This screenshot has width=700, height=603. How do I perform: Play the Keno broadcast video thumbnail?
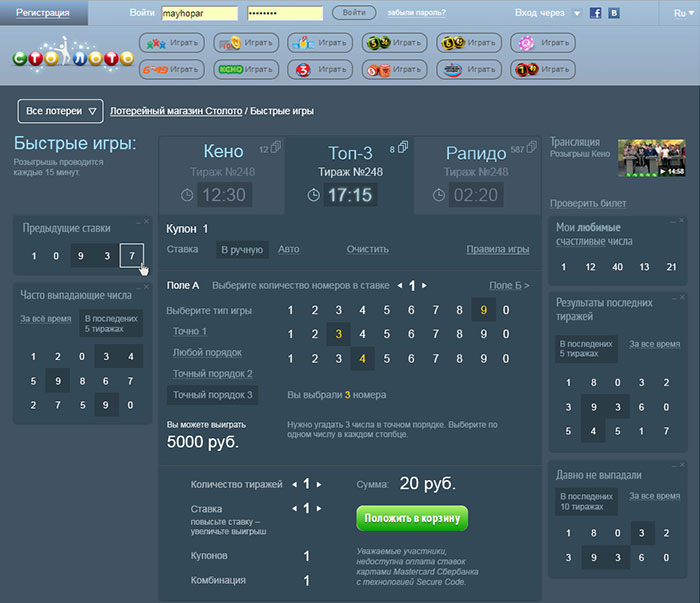pos(651,157)
